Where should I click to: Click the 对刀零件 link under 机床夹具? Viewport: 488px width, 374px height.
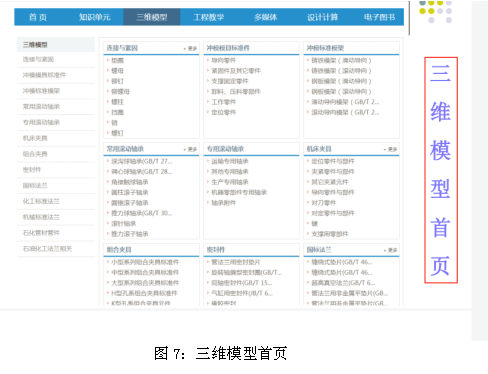pos(323,203)
